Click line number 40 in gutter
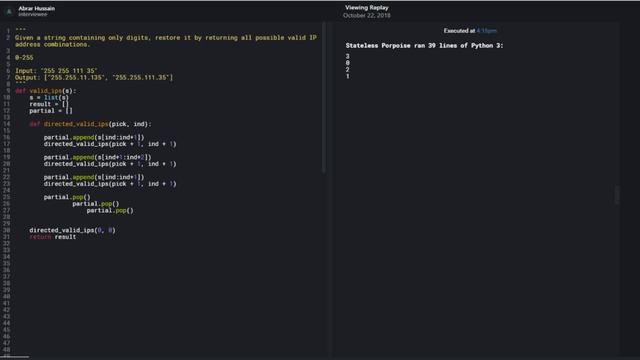This screenshot has width=640, height=360. [x=7, y=297]
